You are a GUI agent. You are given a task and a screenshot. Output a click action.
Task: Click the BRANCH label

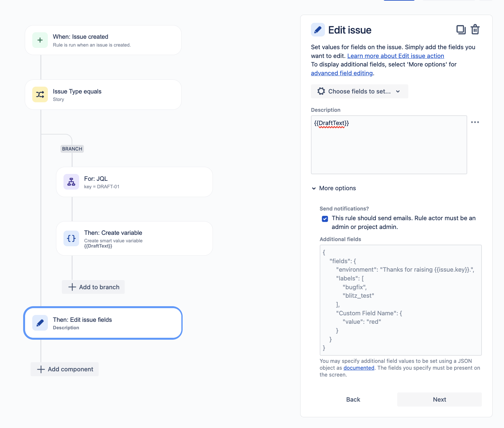(72, 149)
